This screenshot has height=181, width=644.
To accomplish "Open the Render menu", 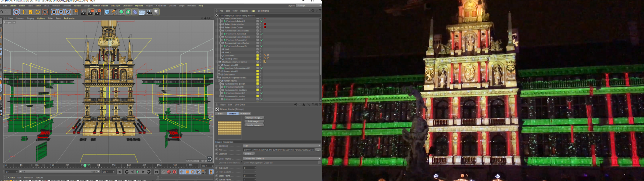I will tap(77, 6).
